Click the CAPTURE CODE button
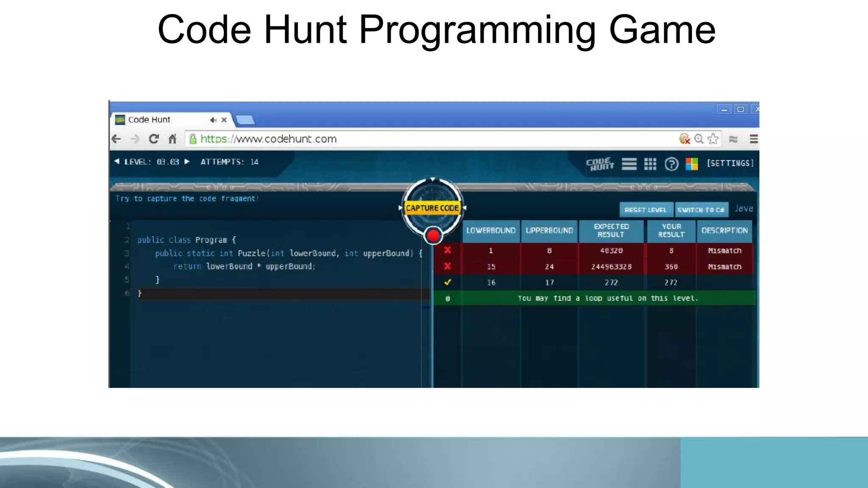This screenshot has height=488, width=868. coord(432,208)
